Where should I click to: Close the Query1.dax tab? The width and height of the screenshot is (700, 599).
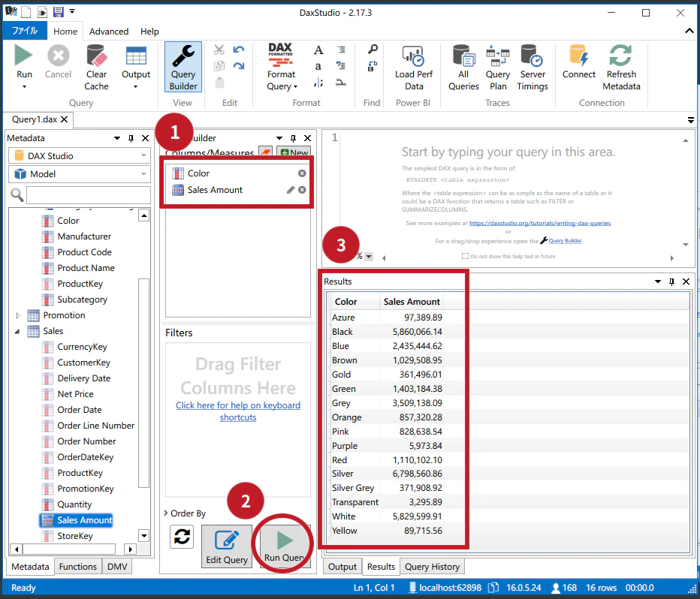(x=65, y=119)
